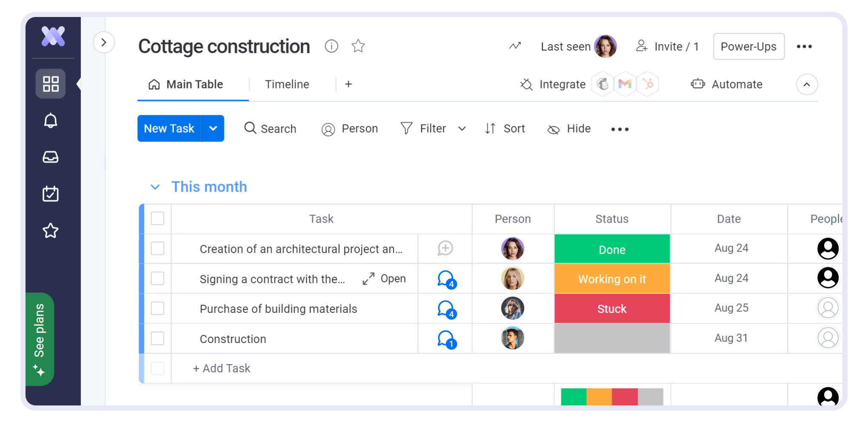Select all tasks with the header checkbox
868x425 pixels.
[x=157, y=218]
